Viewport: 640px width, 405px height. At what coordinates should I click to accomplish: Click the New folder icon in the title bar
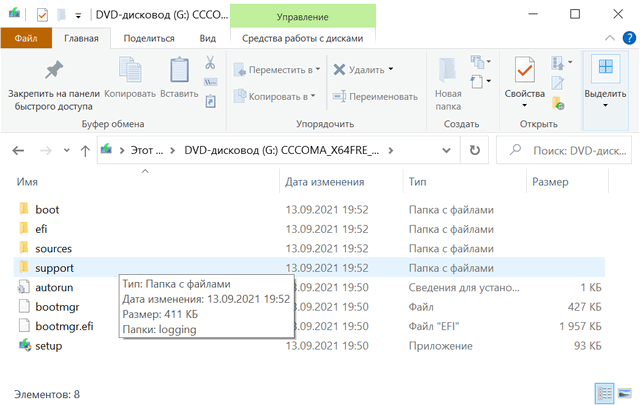61,15
